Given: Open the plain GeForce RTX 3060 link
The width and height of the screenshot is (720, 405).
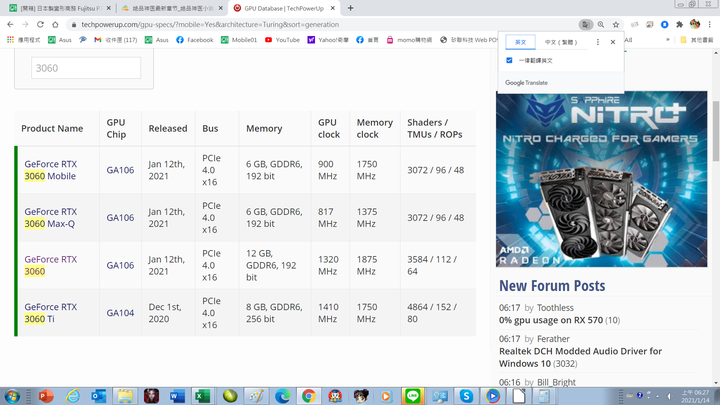Looking at the screenshot, I should pyautogui.click(x=51, y=265).
